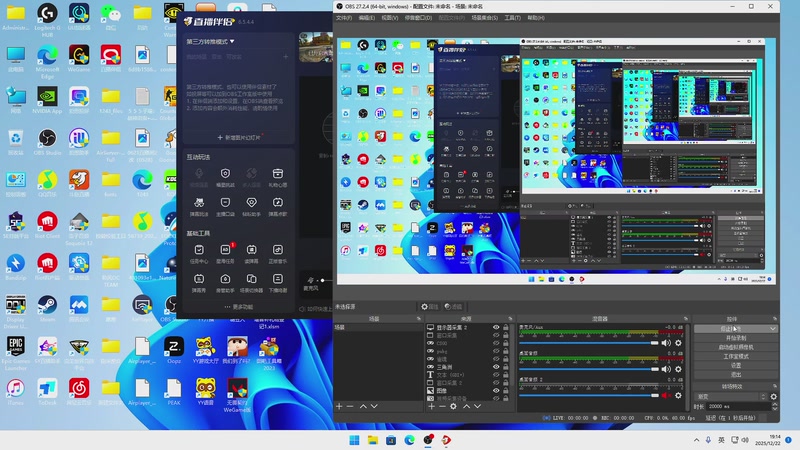Open Steam desktop shortcut

coord(47,309)
